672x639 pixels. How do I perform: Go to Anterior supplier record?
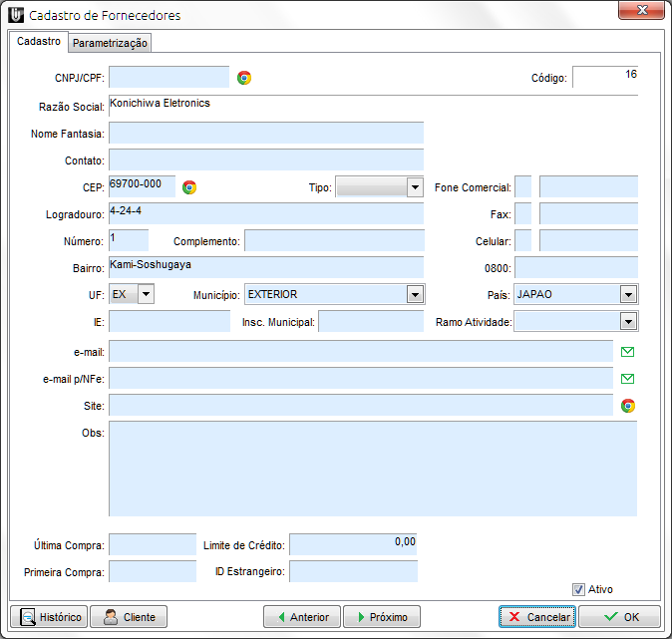click(302, 617)
